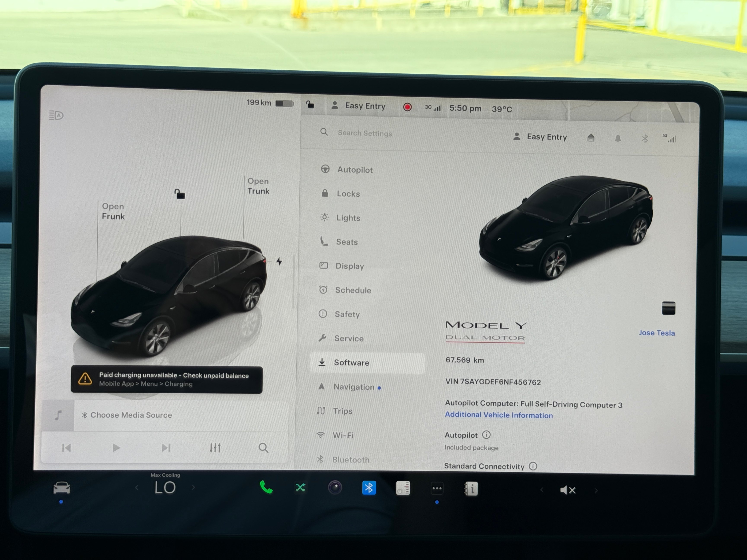Viewport: 747px width, 560px height.
Task: Open the all apps three-dots icon
Action: click(437, 488)
